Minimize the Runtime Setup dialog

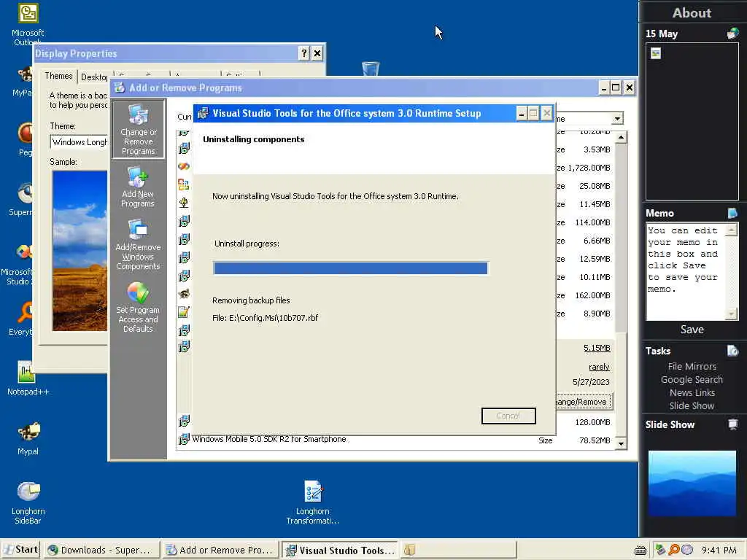click(x=521, y=113)
